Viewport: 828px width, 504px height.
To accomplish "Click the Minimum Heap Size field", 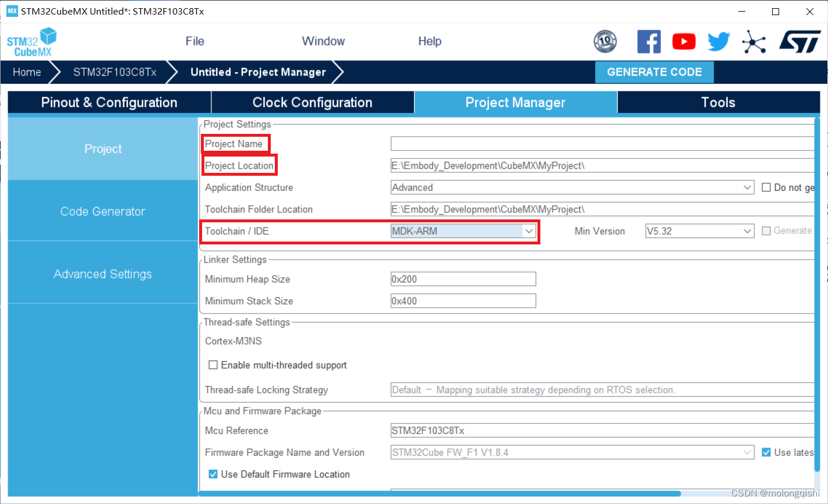I will [463, 279].
